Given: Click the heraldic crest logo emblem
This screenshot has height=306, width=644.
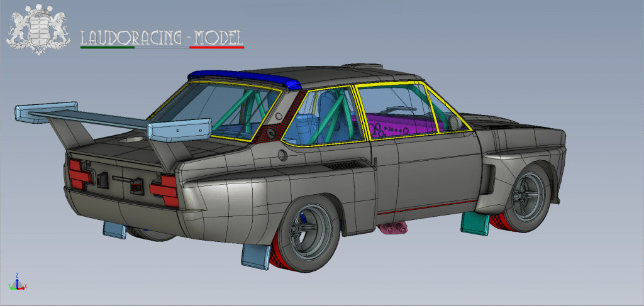Looking at the screenshot, I should click(39, 28).
